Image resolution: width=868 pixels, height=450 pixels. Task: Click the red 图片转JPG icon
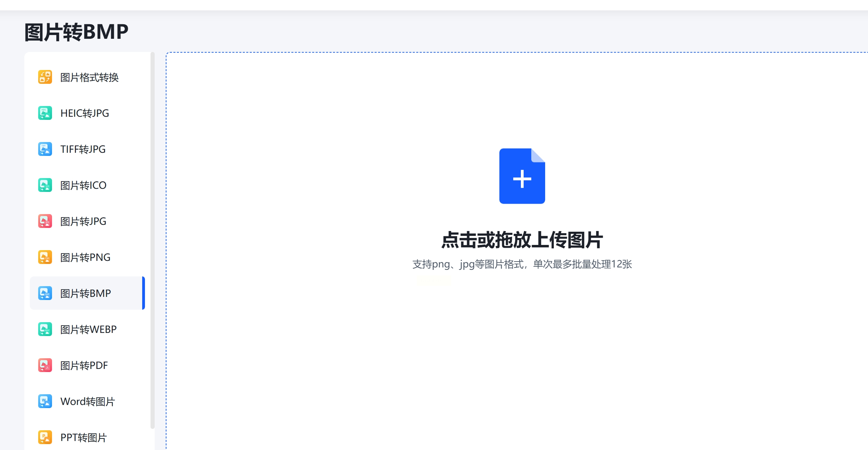[x=45, y=221]
